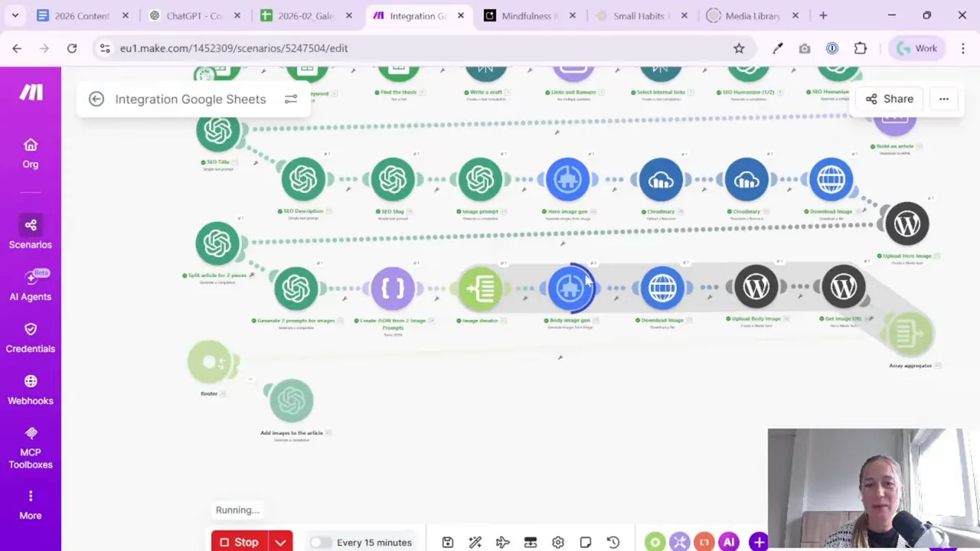Open the Work profile menu in Chrome

point(917,48)
